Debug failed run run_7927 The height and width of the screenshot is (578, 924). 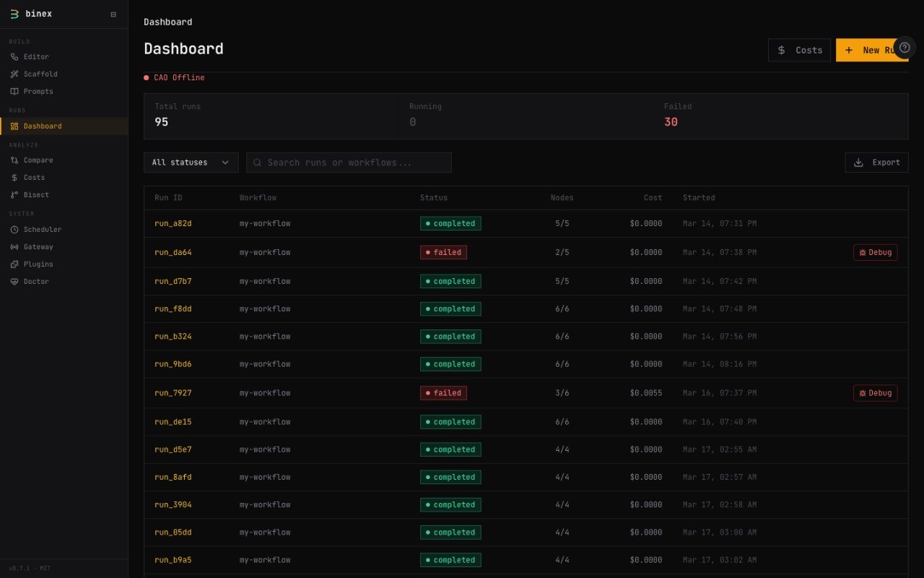coord(875,393)
